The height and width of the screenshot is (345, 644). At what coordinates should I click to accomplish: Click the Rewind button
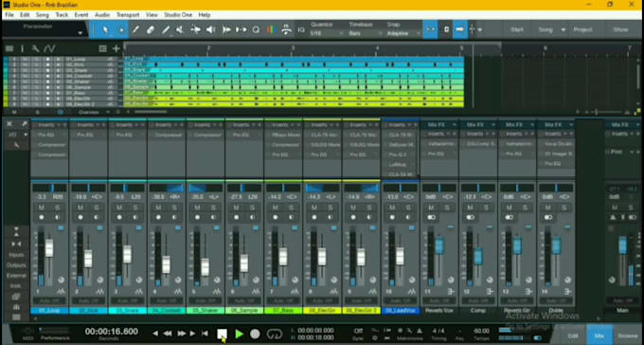point(168,334)
